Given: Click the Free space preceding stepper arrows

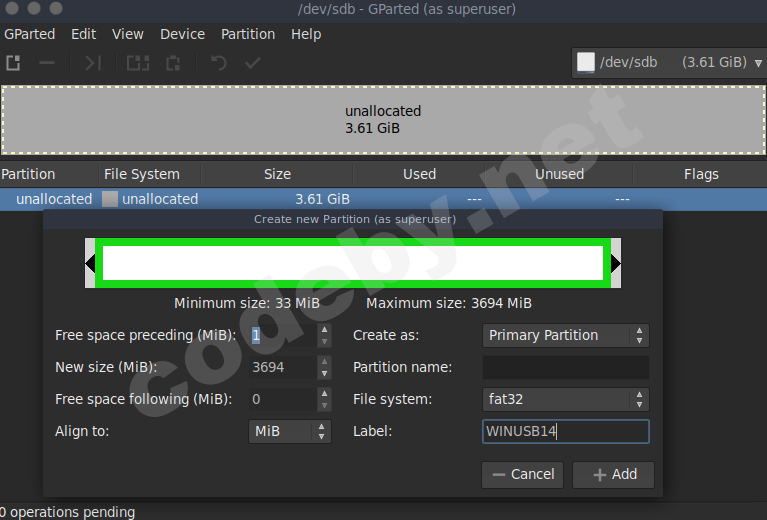Looking at the screenshot, I should 323,335.
